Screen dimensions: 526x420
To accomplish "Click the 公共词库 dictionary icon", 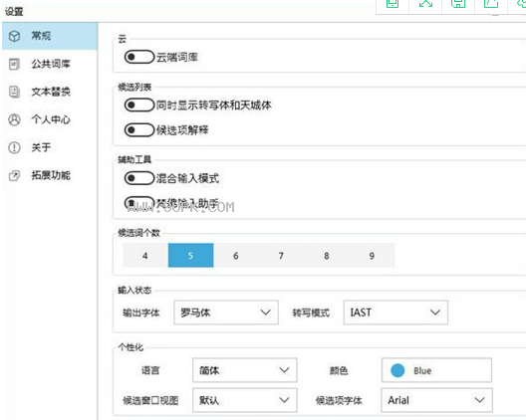I will [x=14, y=64].
